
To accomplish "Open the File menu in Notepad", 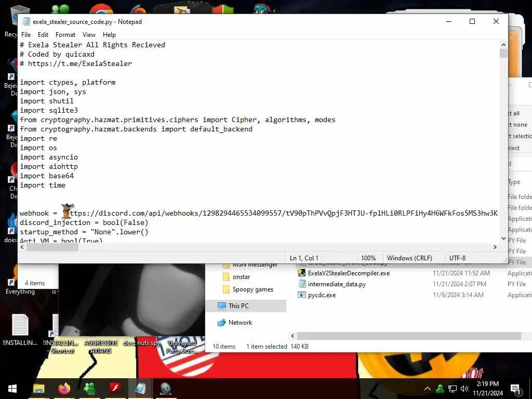I will pos(26,35).
